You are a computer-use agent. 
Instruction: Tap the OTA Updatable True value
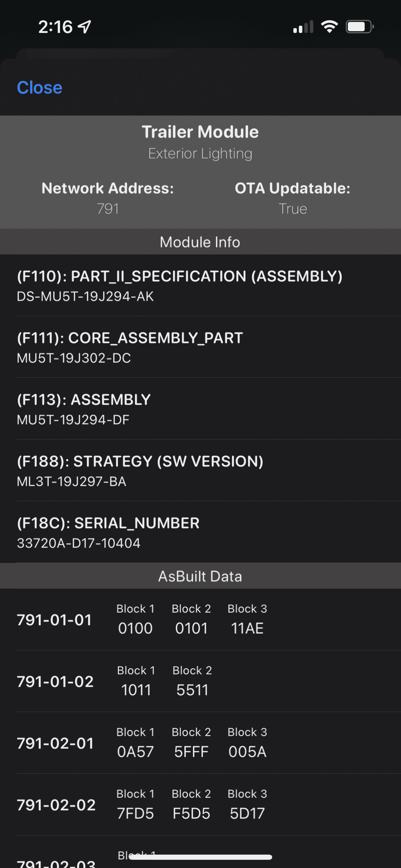(x=293, y=208)
